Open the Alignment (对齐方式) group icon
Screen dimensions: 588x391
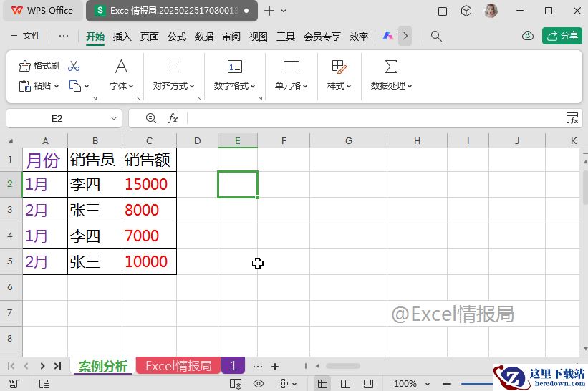(x=173, y=67)
